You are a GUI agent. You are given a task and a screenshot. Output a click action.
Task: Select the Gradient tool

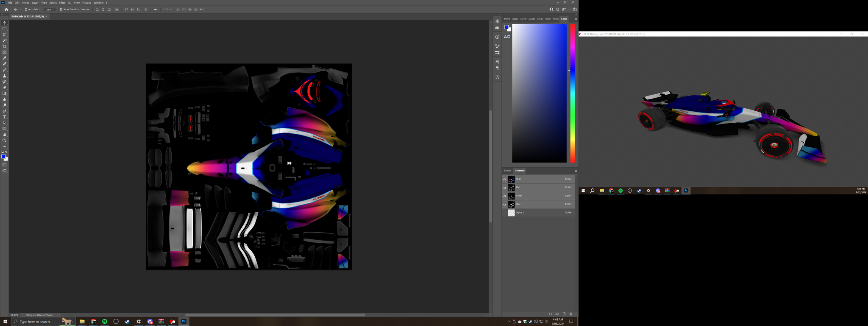click(5, 93)
